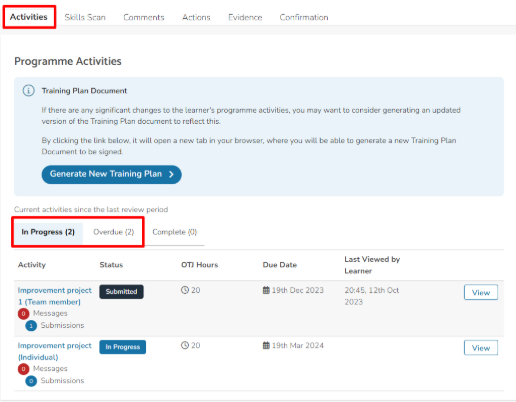Click the Last Viewed by Learner header
This screenshot has height=402, width=516.
pos(372,265)
